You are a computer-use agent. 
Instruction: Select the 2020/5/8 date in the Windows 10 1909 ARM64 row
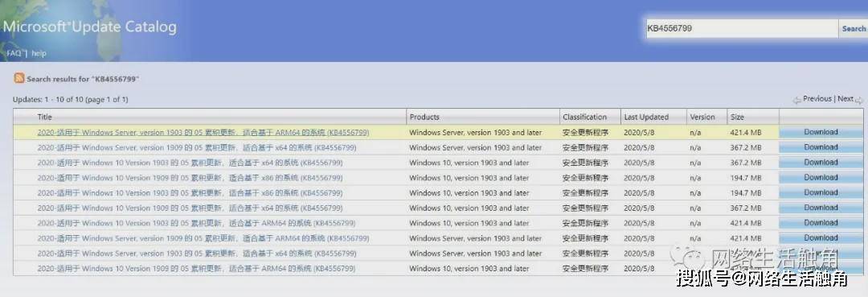click(639, 268)
